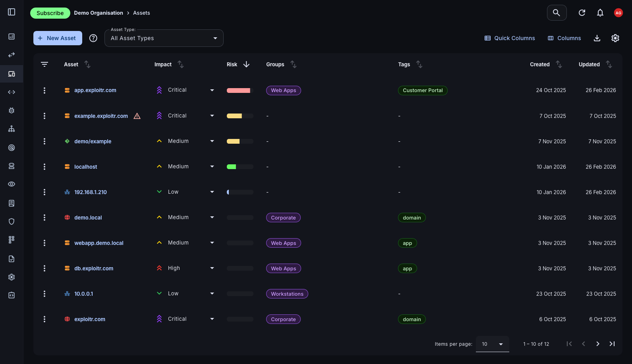Open the shield icon in the sidebar
Image resolution: width=632 pixels, height=364 pixels.
click(x=12, y=221)
